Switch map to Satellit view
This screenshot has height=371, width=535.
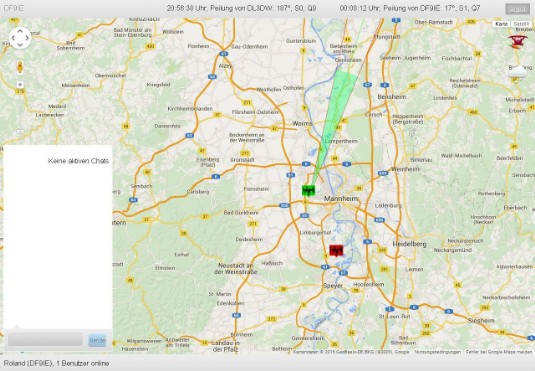pos(521,24)
